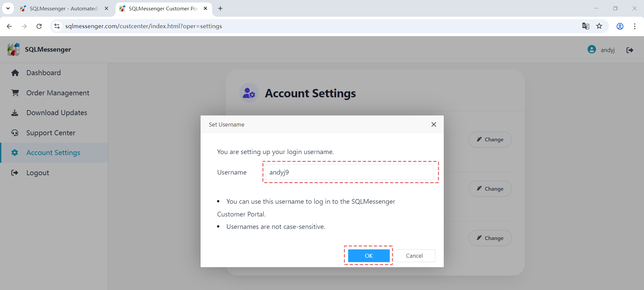Click the SQLMessenger logo icon

click(x=13, y=49)
